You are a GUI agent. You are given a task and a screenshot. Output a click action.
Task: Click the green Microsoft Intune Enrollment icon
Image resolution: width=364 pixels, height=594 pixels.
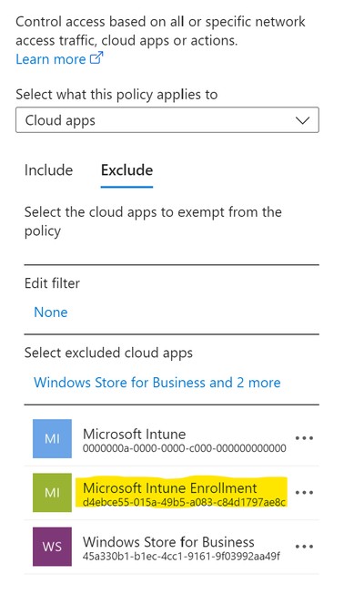tap(52, 493)
